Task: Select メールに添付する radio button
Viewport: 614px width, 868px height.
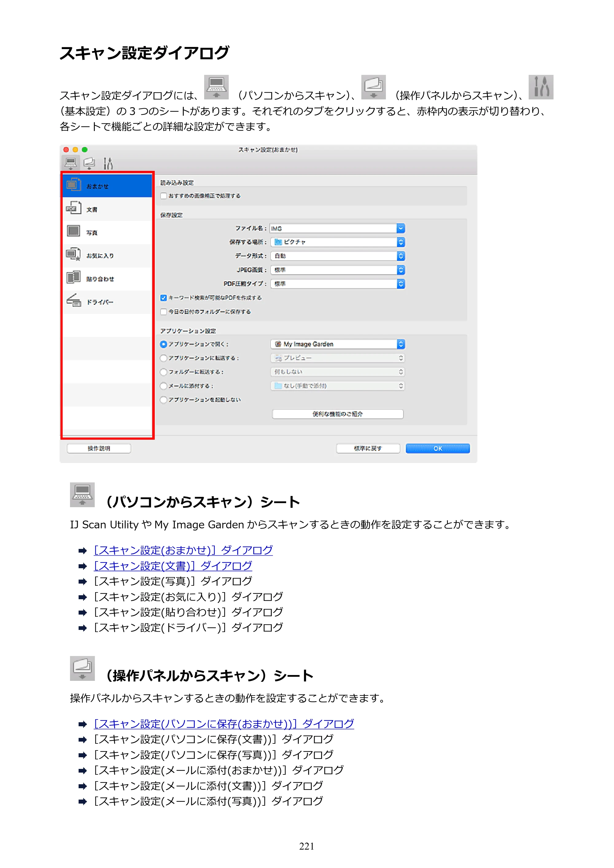Action: [163, 386]
